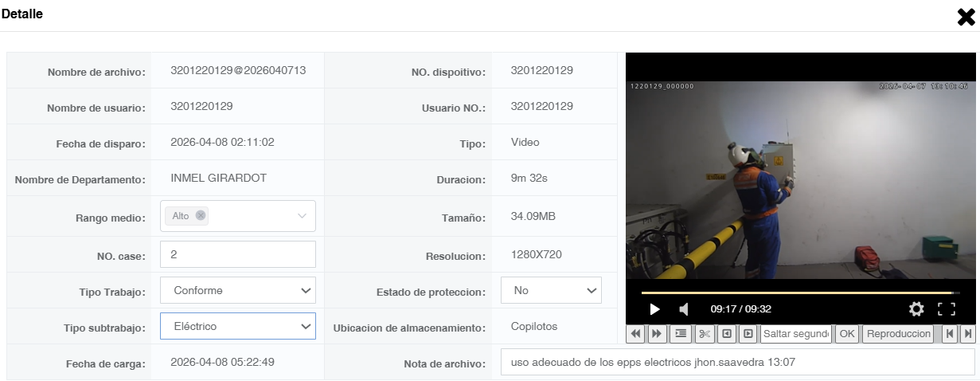Open the Estado de proteccion dropdown
This screenshot has height=381, width=980.
tap(551, 290)
